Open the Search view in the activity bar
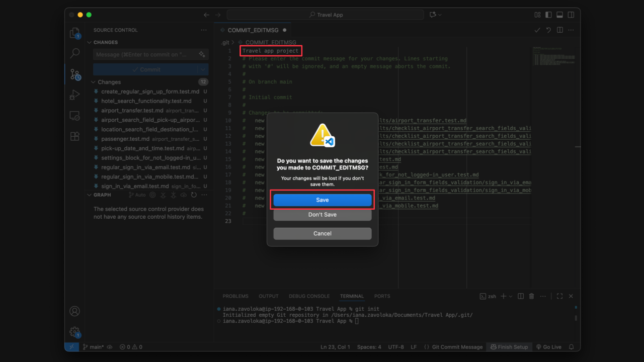644x362 pixels. click(74, 53)
